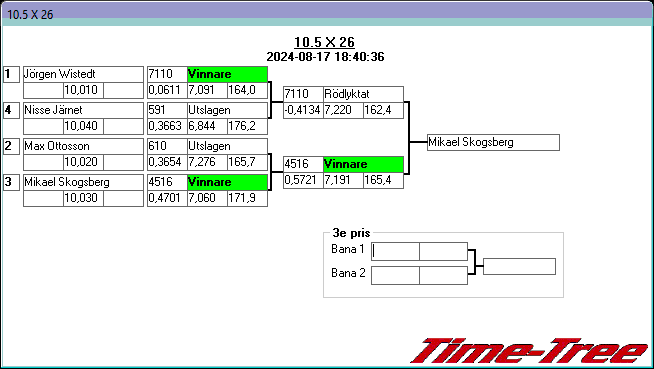Click the speed 176,2 cell
The height and width of the screenshot is (369, 654).
click(247, 126)
